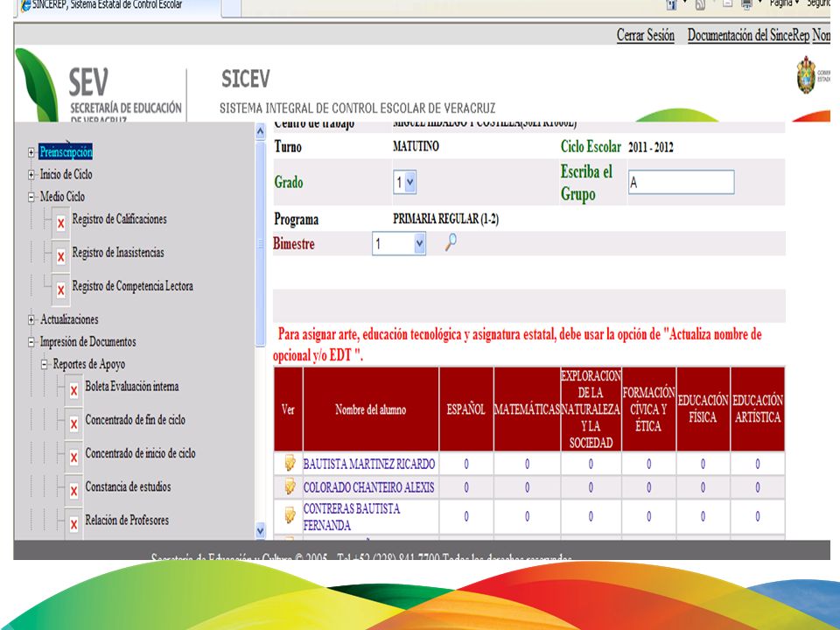Click the sidebar scrollbar down arrow
The width and height of the screenshot is (840, 630).
(x=261, y=530)
